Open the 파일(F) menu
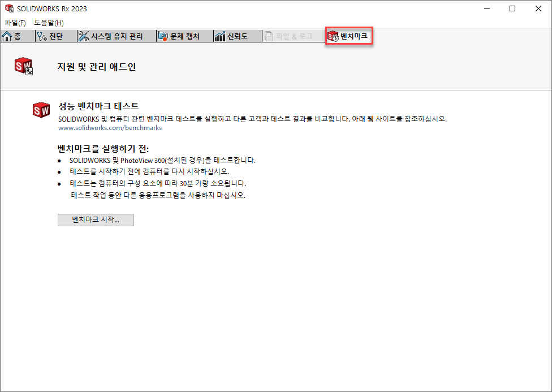This screenshot has height=392, width=552. pyautogui.click(x=15, y=23)
